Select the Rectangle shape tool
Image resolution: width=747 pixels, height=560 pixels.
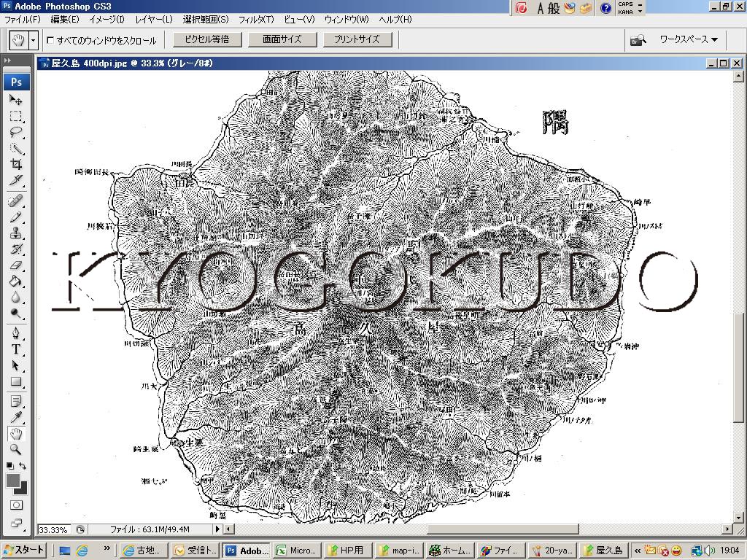pyautogui.click(x=16, y=381)
